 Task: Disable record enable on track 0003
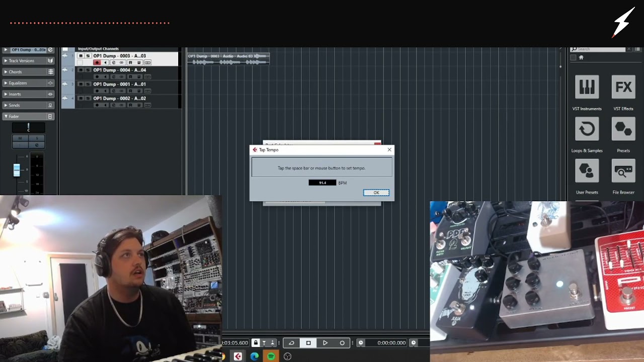pyautogui.click(x=97, y=63)
